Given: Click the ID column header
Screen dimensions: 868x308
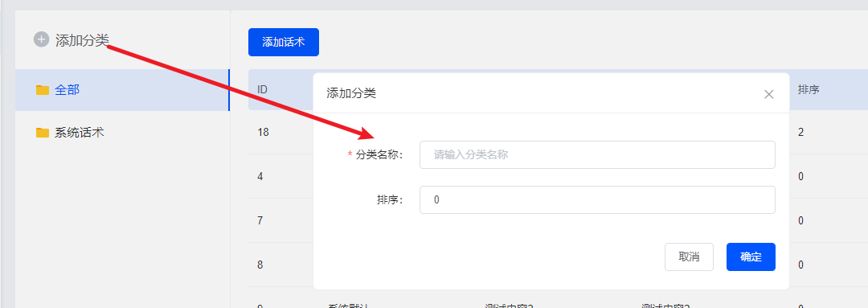Looking at the screenshot, I should [x=262, y=90].
